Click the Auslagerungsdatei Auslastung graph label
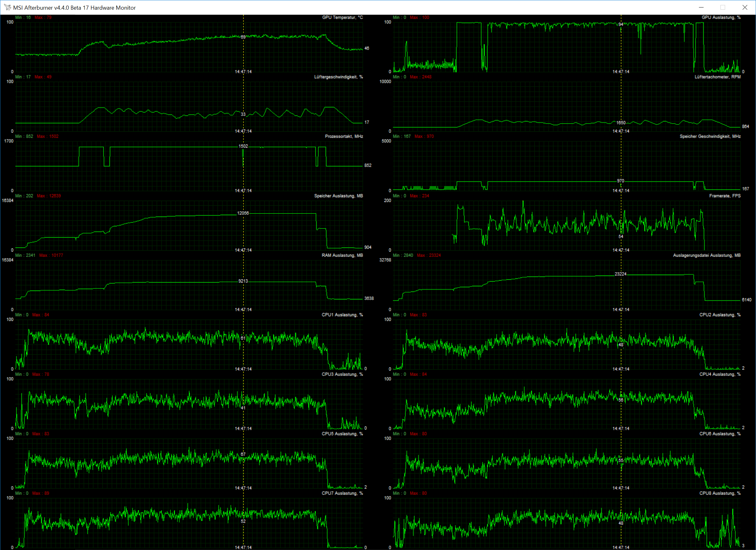This screenshot has height=550, width=756. (707, 255)
